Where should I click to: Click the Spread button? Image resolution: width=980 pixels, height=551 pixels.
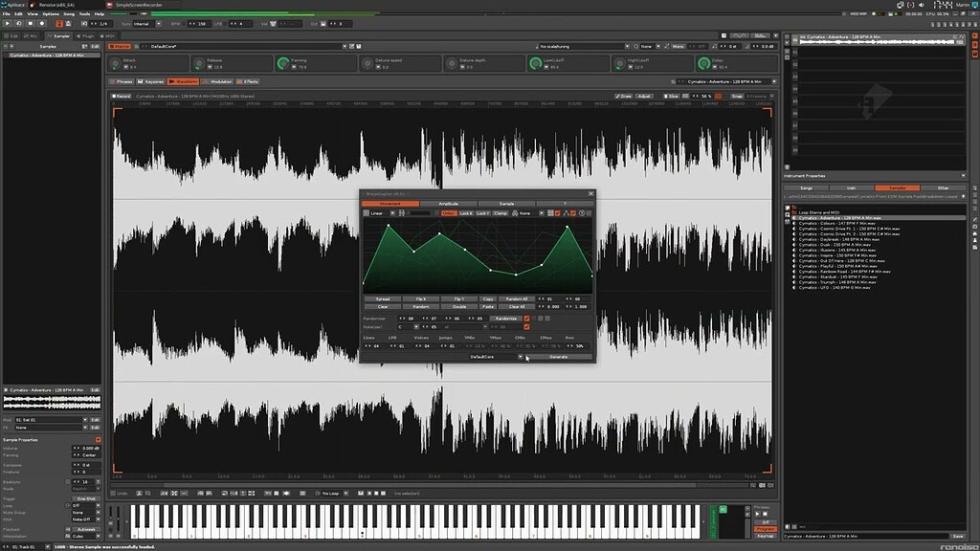tap(383, 299)
